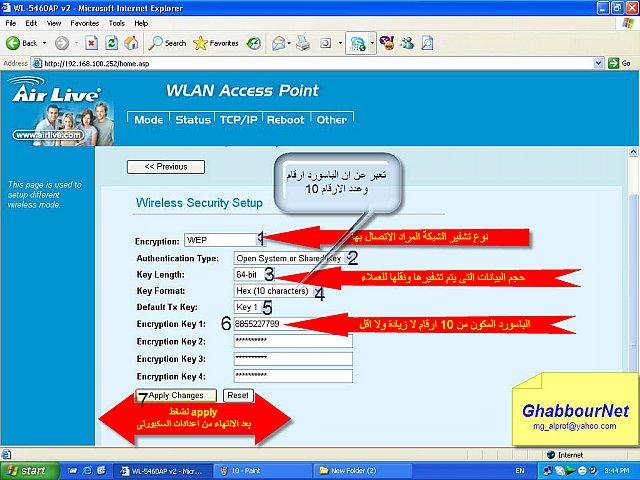Click the Back arrow icon in toolbar

pos(13,43)
